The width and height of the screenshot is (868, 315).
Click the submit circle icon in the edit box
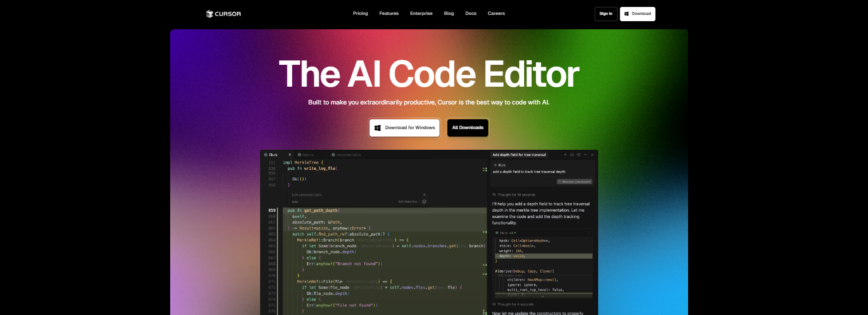click(x=425, y=202)
